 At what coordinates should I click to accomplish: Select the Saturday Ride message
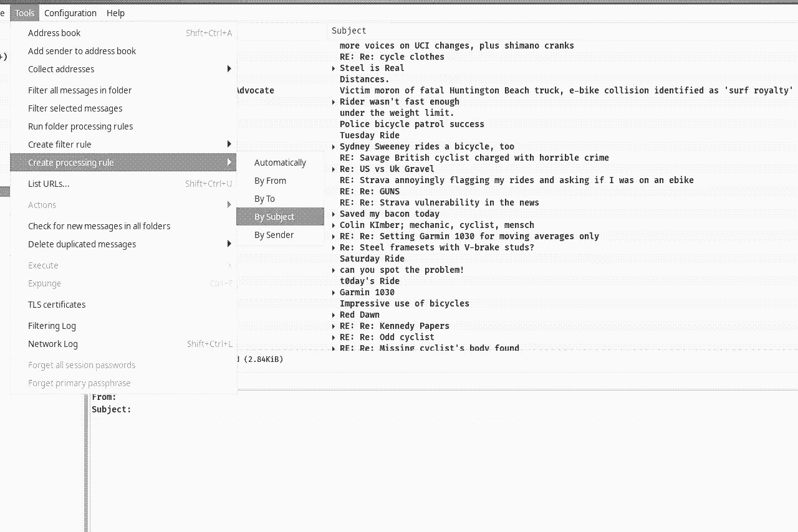[x=372, y=259]
